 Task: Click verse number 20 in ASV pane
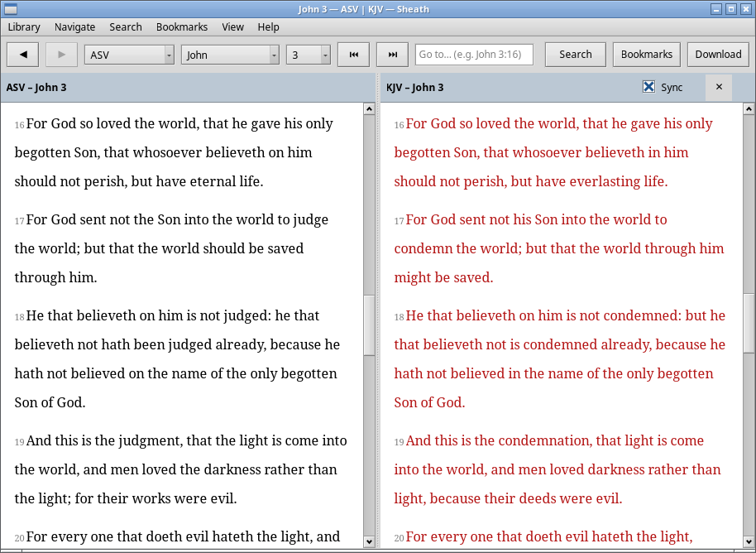coord(19,538)
